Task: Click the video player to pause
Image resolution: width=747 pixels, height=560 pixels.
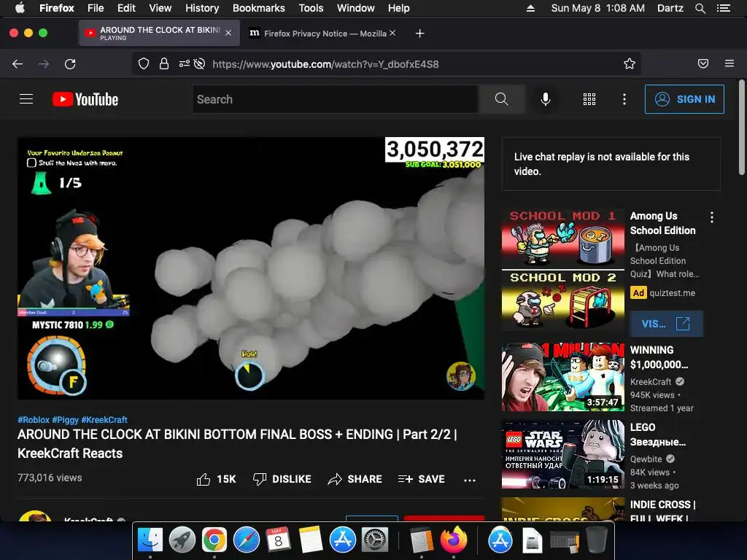Action: coord(251,268)
